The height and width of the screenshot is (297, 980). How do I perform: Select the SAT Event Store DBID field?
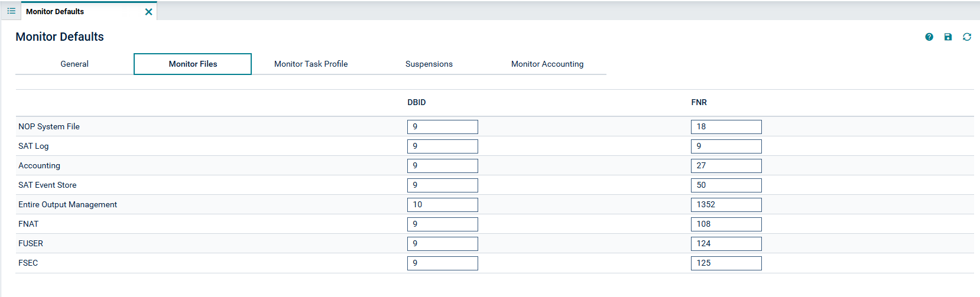pyautogui.click(x=443, y=185)
